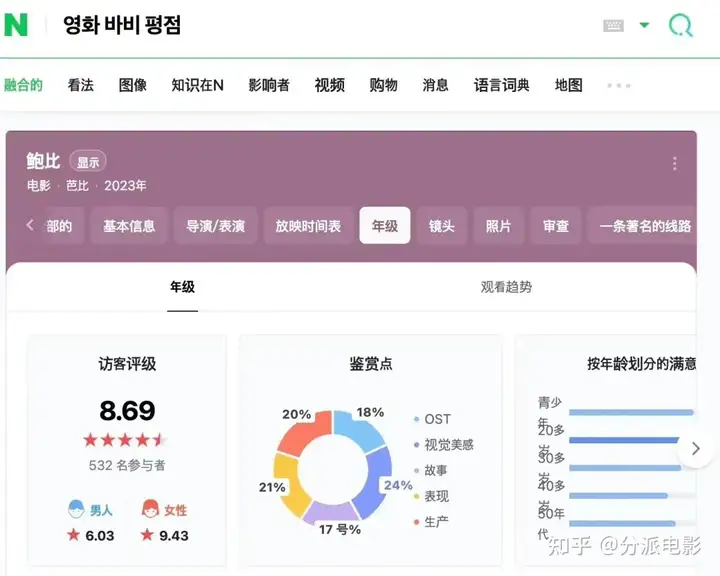Viewport: 720px width, 576px height.
Task: Click the OST legend entry
Action: click(432, 419)
